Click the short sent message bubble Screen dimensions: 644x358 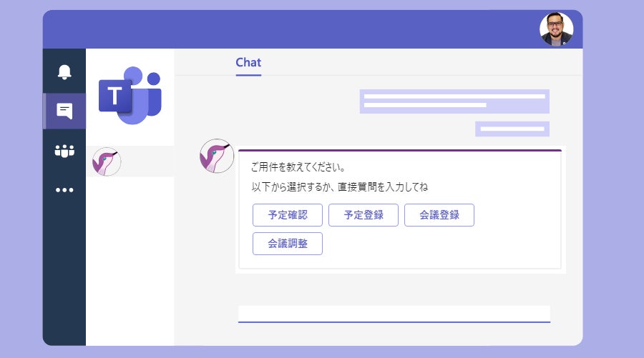(x=512, y=129)
